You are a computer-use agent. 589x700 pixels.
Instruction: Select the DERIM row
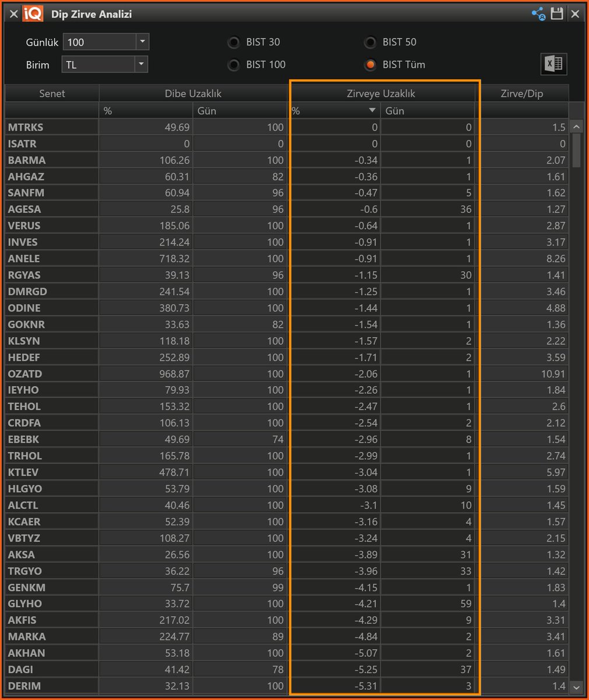click(x=287, y=685)
